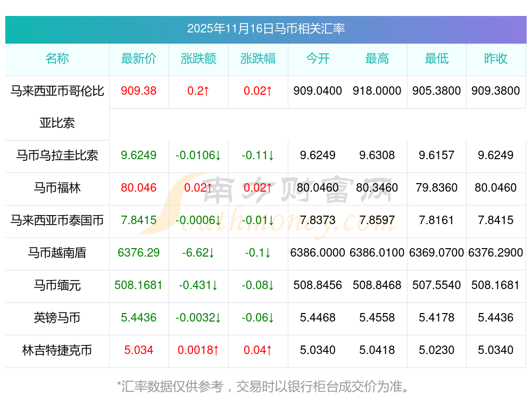Open the 马币乌拉圭比索 row name
Image resolution: width=532 pixels, height=403 pixels.
[57, 155]
